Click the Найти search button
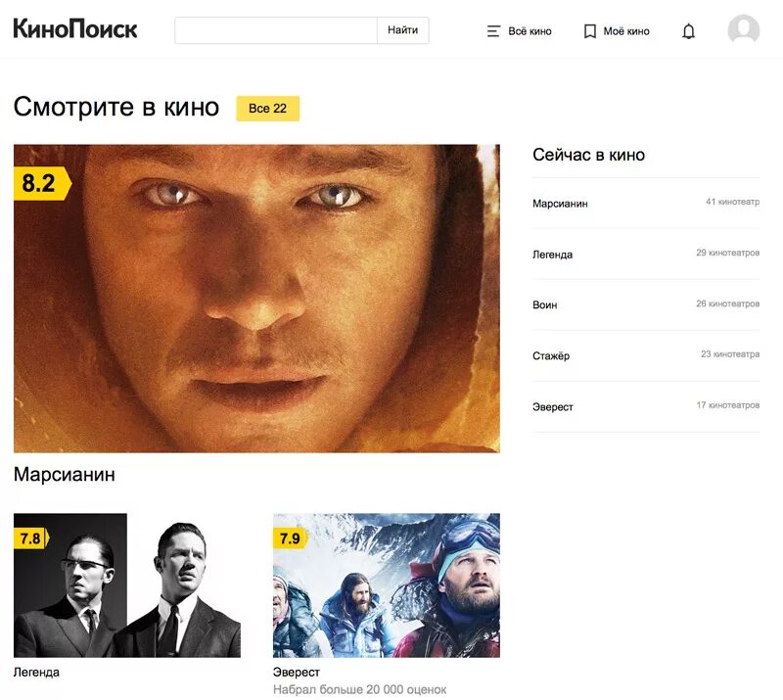Viewport: 783px width, 700px height. 402,30
